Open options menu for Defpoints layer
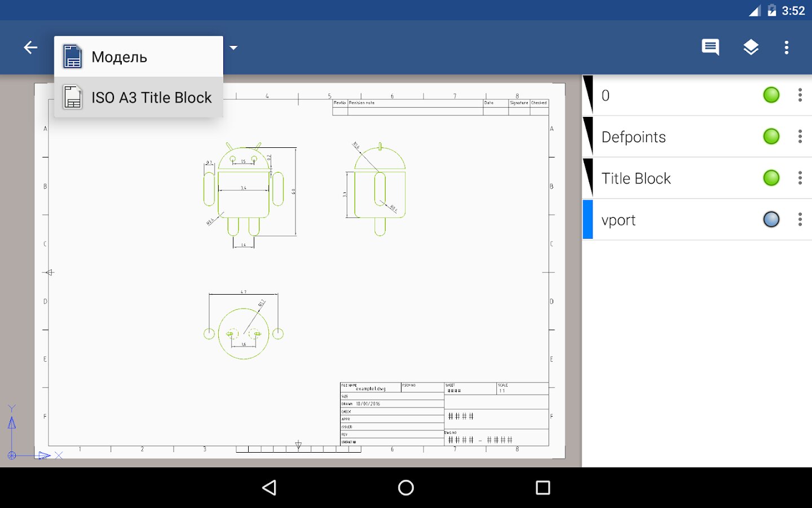Screen dimensions: 812x508 [800, 136]
